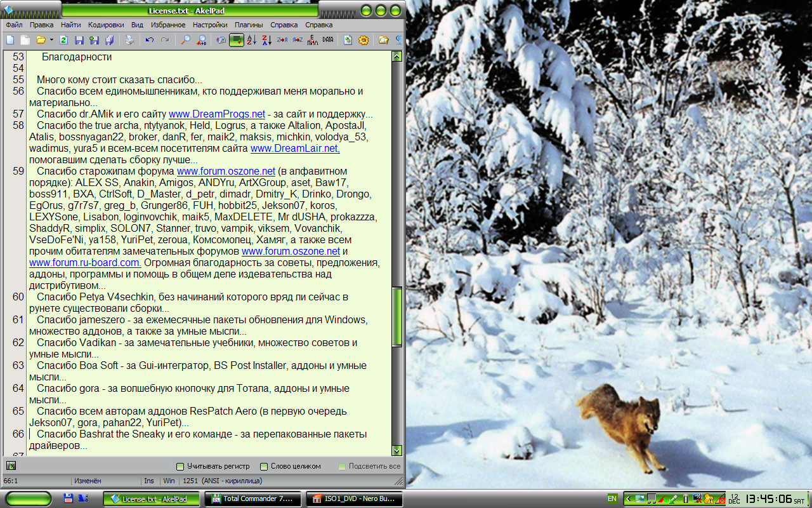This screenshot has height=508, width=812.
Task: Check the Слово целиком option
Action: pos(264,466)
